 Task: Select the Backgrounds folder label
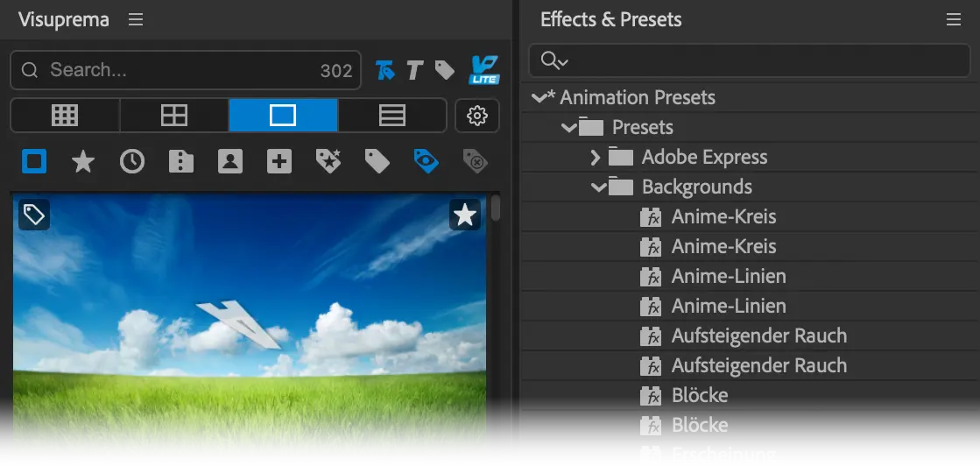tap(697, 187)
